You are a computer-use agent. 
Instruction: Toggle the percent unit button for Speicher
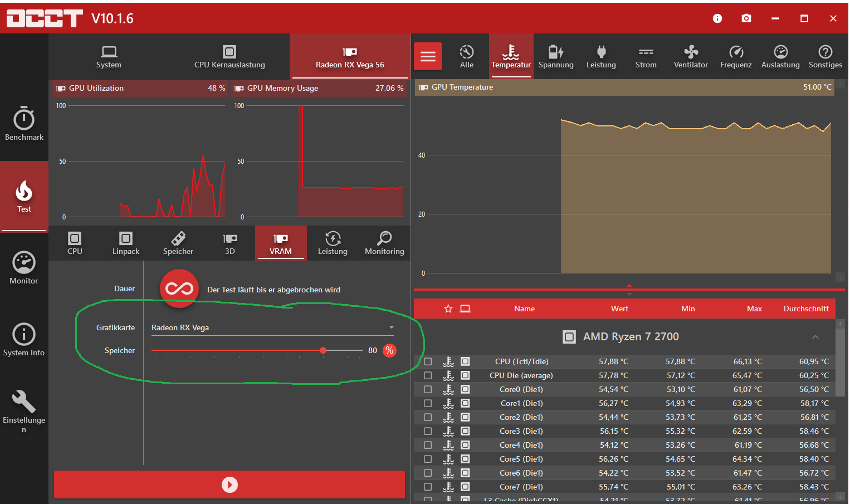(390, 350)
